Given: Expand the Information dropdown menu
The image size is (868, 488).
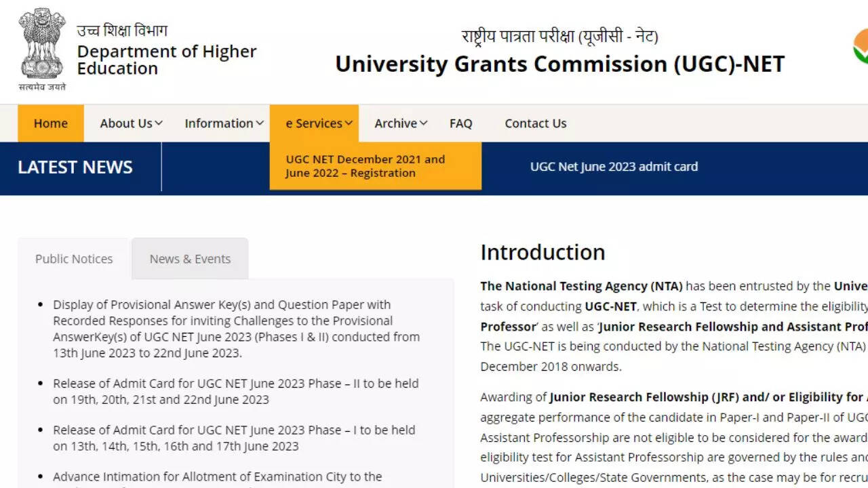Looking at the screenshot, I should (224, 123).
